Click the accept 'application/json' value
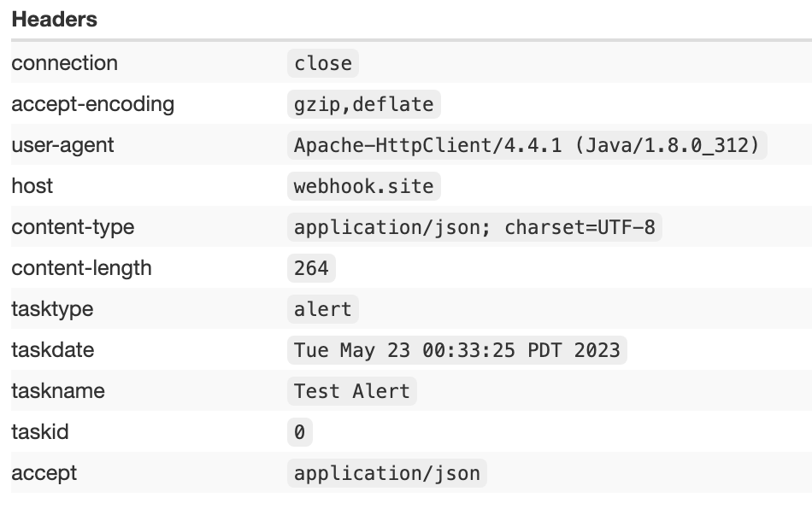Viewport: 812px width, 509px height. pyautogui.click(x=386, y=473)
